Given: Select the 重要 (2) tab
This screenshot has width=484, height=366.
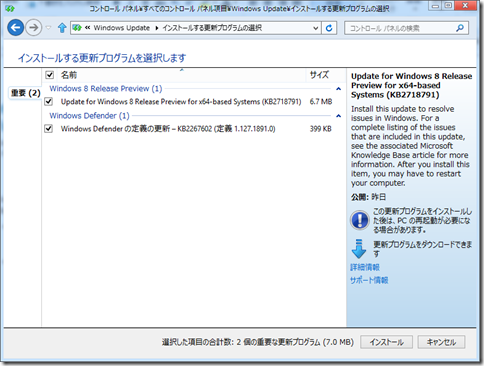Looking at the screenshot, I should click(25, 93).
